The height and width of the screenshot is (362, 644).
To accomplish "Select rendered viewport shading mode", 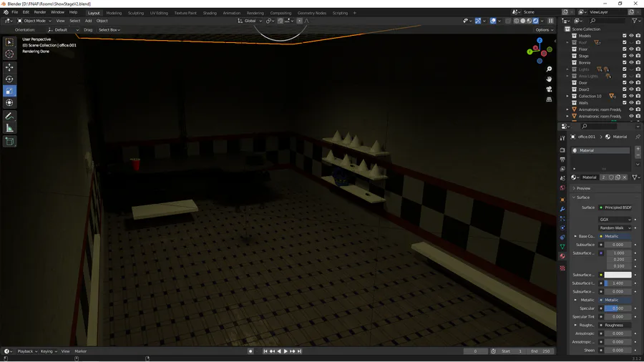I will 535,21.
